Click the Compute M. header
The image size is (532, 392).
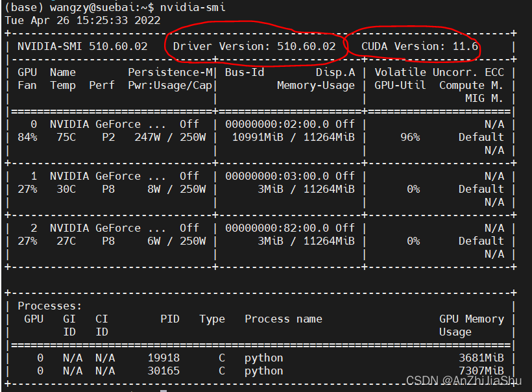[x=471, y=85]
